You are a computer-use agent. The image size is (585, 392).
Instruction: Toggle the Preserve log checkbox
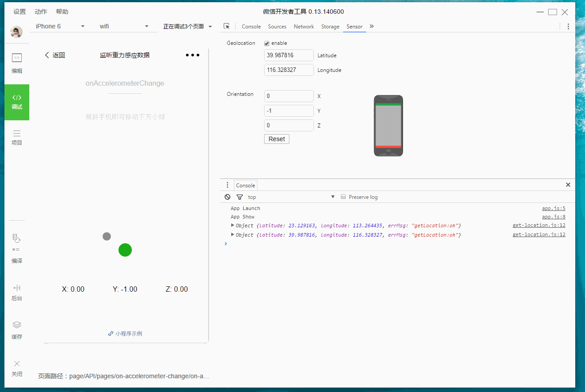(343, 197)
